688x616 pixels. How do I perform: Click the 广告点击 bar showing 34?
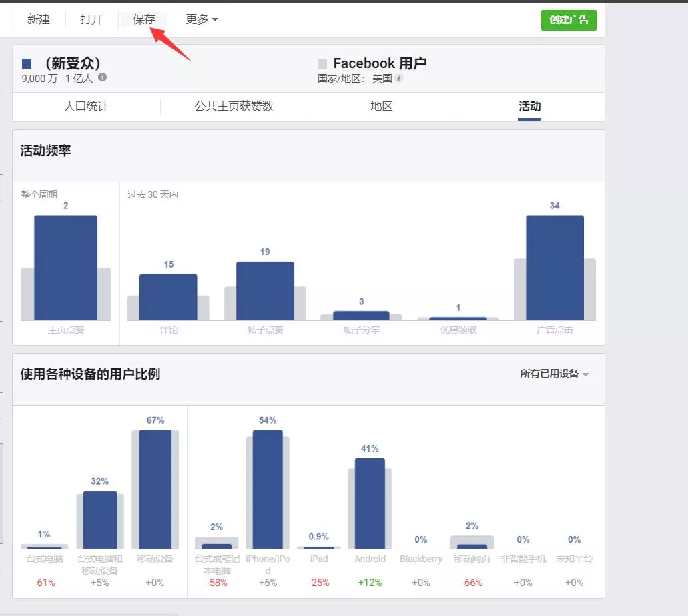(x=555, y=268)
